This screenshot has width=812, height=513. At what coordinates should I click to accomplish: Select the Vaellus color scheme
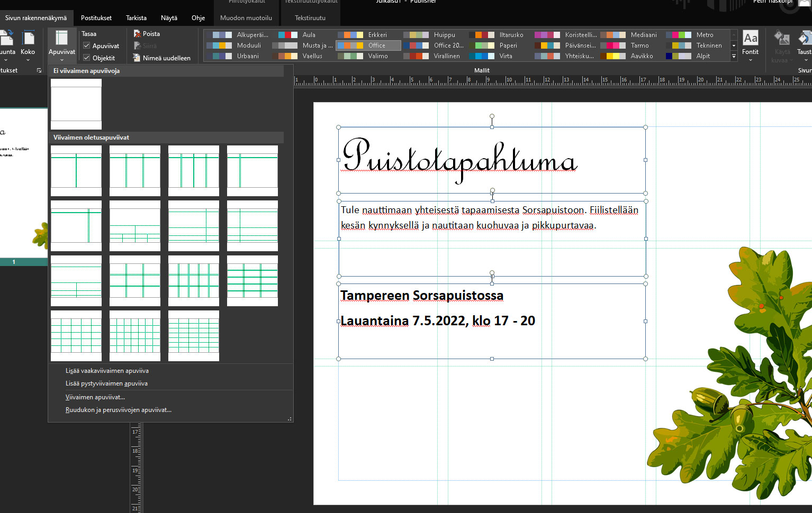click(x=303, y=56)
